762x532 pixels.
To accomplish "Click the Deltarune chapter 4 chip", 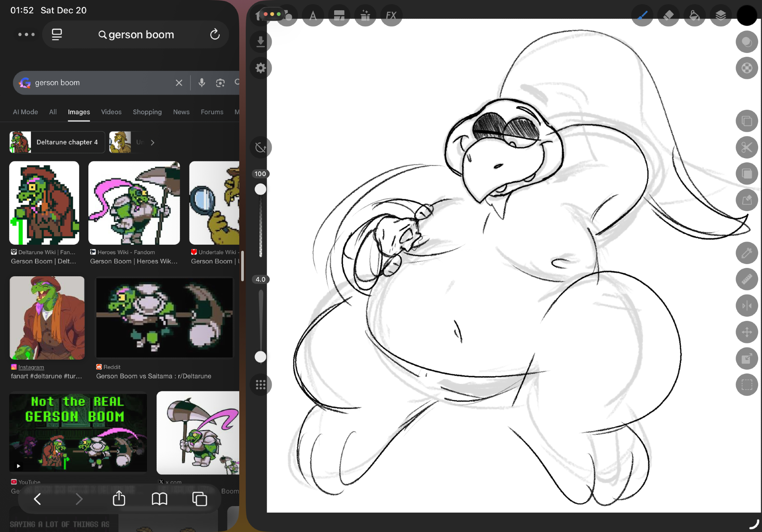I will 57,142.
